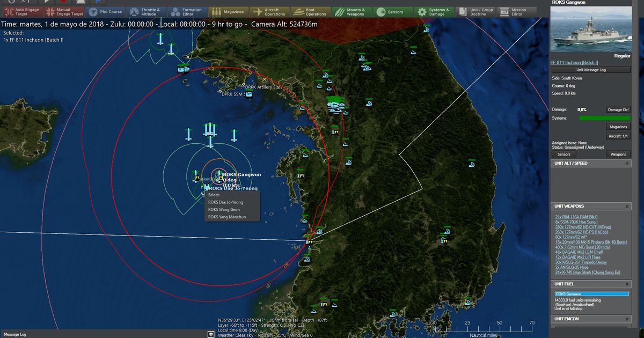Open the Mounts & Weapons window
The image size is (644, 338).
click(351, 12)
